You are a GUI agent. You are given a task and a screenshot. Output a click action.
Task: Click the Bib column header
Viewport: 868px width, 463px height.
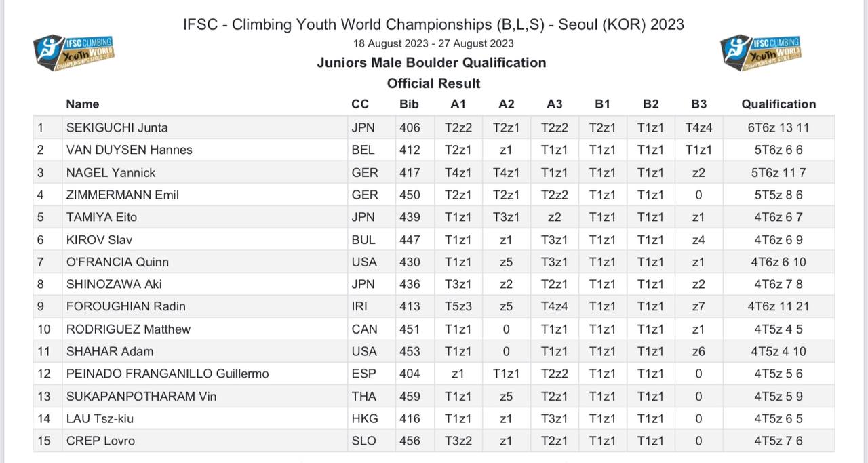point(410,104)
